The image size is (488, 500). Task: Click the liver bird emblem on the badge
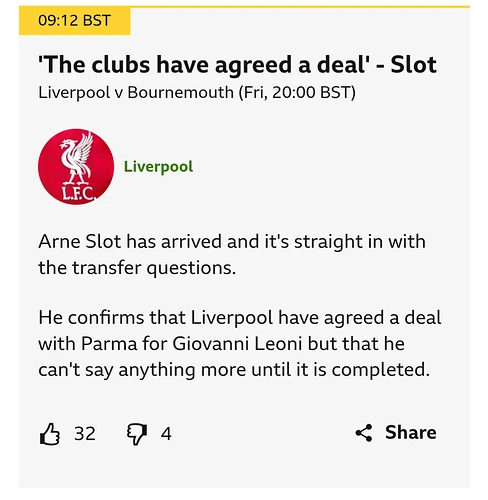click(x=76, y=158)
